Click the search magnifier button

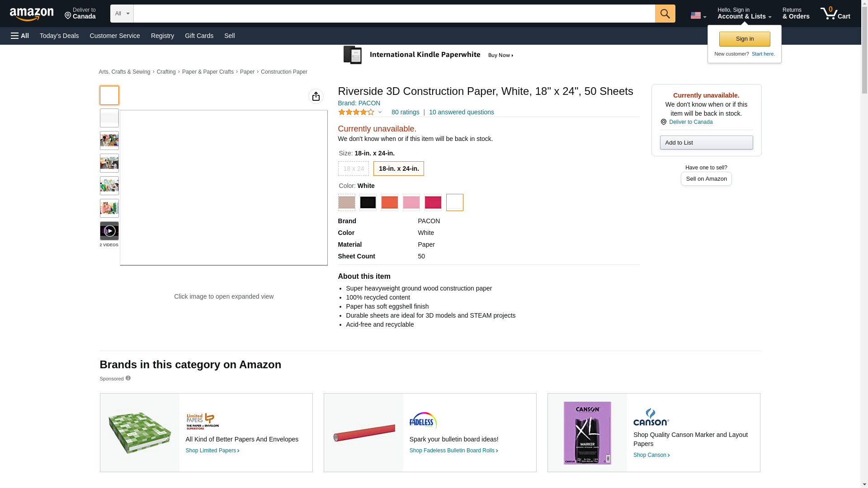point(665,14)
